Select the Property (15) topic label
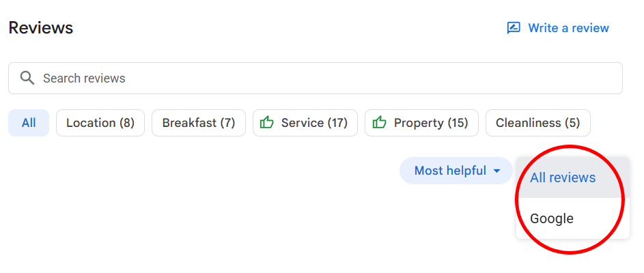 (x=431, y=123)
